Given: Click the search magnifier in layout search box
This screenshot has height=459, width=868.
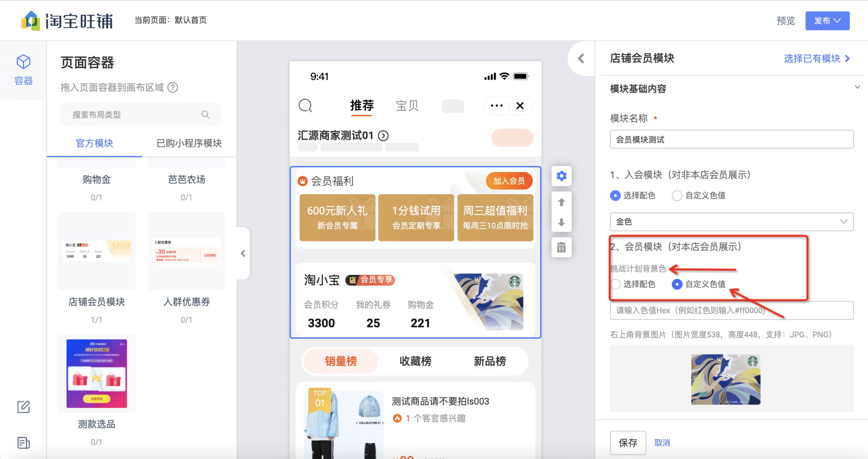Looking at the screenshot, I should click(206, 114).
